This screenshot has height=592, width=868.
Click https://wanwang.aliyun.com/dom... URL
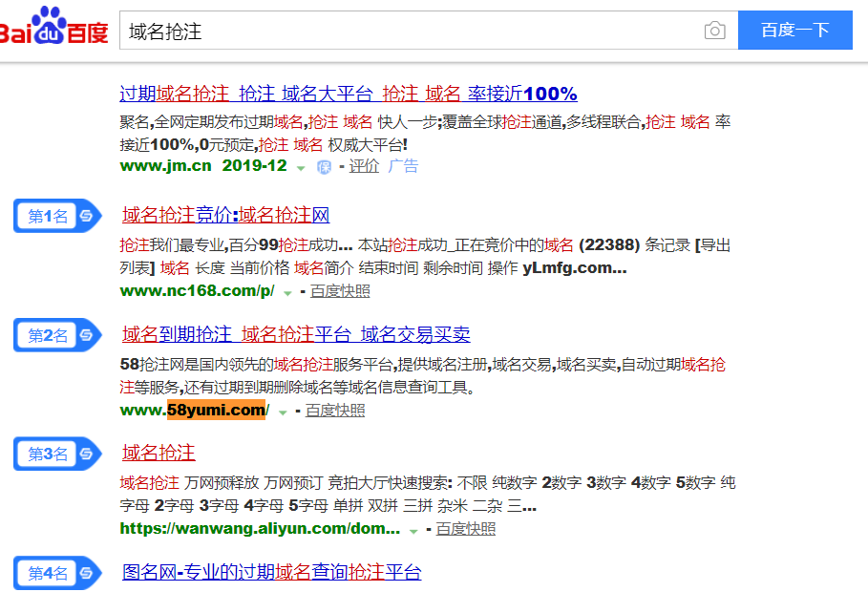click(x=260, y=529)
